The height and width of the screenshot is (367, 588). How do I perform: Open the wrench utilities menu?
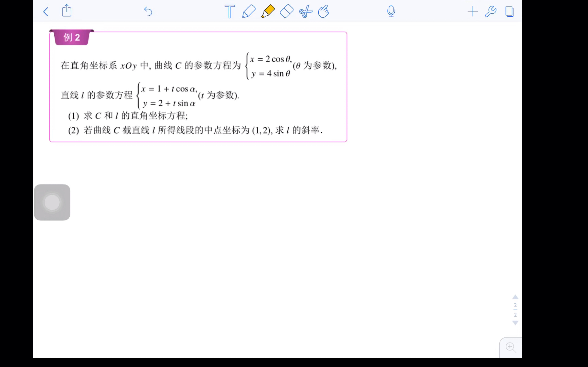(491, 11)
